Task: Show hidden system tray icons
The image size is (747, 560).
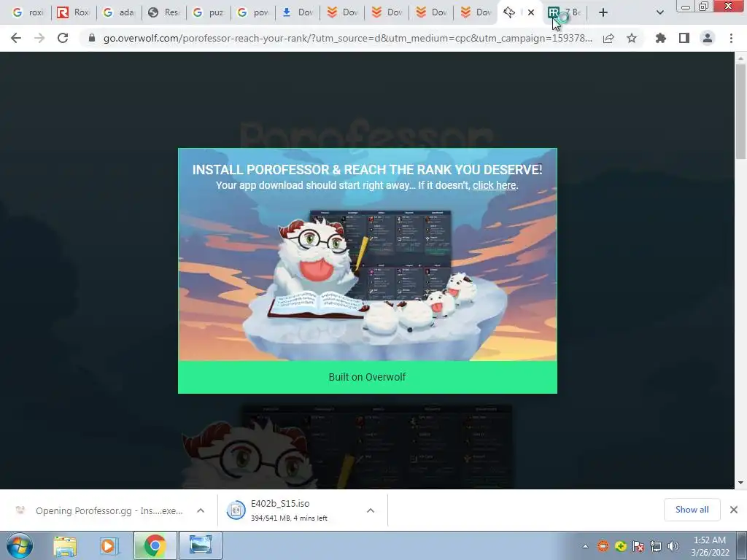Action: click(585, 546)
